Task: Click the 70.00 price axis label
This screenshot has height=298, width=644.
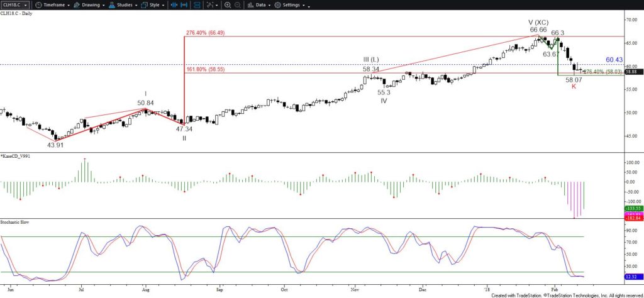Action: point(631,19)
